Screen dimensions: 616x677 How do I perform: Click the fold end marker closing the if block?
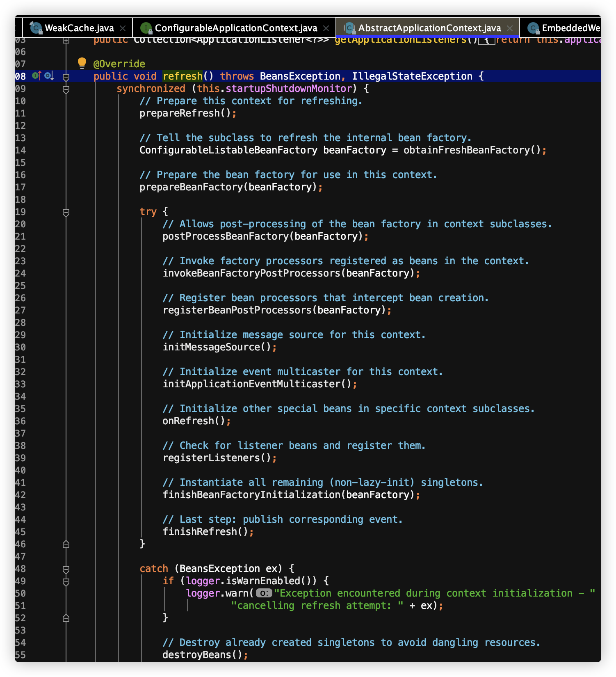coord(66,618)
